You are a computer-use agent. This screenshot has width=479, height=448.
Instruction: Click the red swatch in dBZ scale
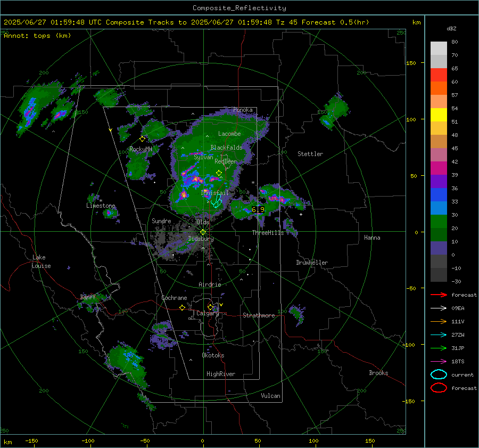tap(439, 75)
